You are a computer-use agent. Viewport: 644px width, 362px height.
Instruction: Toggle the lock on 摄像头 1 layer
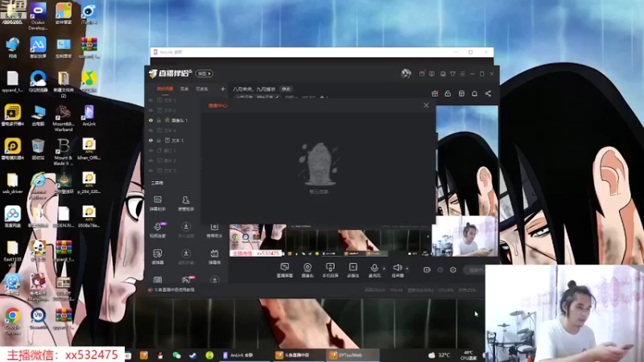click(x=159, y=120)
